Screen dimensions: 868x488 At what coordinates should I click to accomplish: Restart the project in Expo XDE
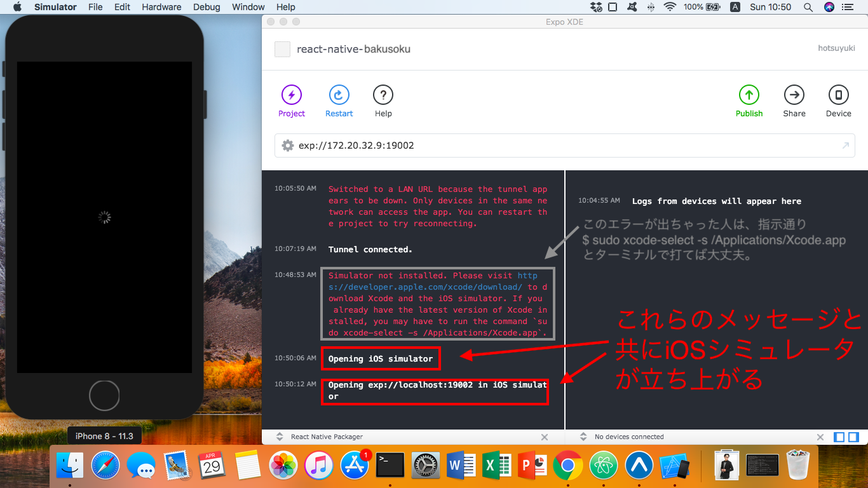coord(339,95)
